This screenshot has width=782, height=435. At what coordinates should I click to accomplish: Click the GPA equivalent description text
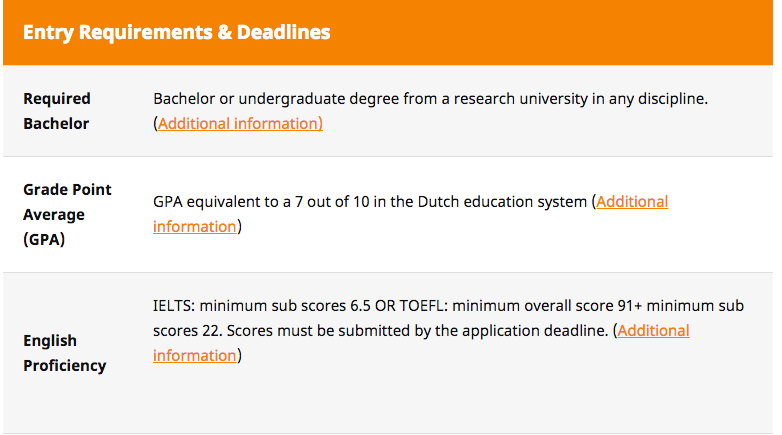(370, 202)
